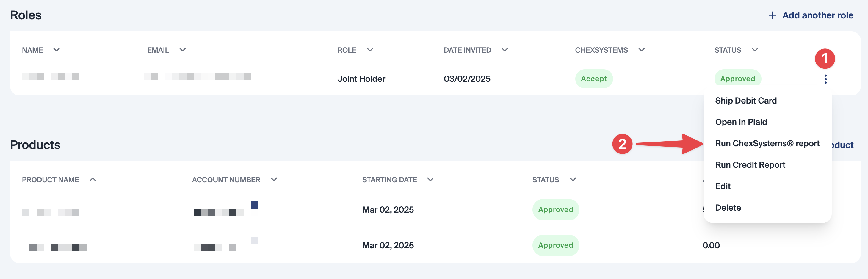This screenshot has height=279, width=868.
Task: Select Run ChexSystems® report option
Action: coord(767,144)
